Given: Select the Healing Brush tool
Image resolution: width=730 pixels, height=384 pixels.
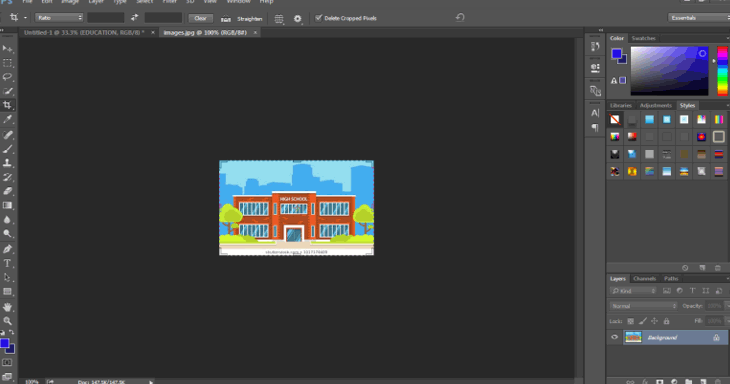Looking at the screenshot, I should tap(7, 135).
